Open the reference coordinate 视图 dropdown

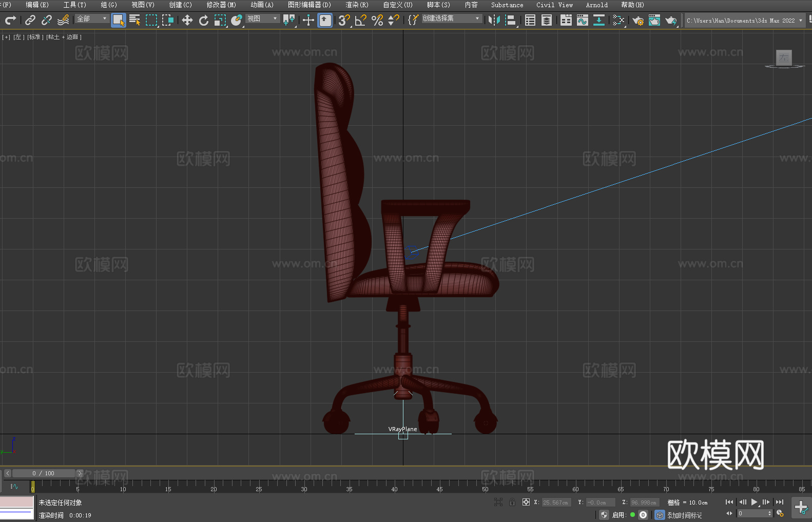(x=263, y=18)
